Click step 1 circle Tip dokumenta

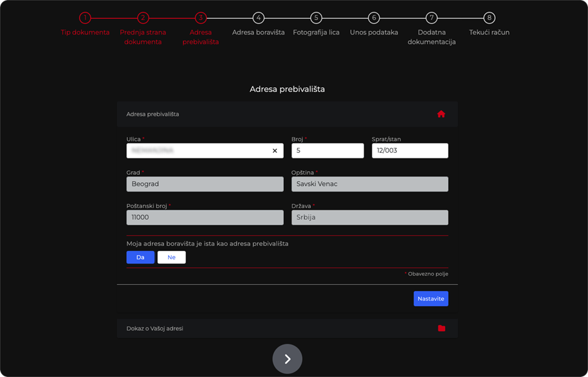85,18
